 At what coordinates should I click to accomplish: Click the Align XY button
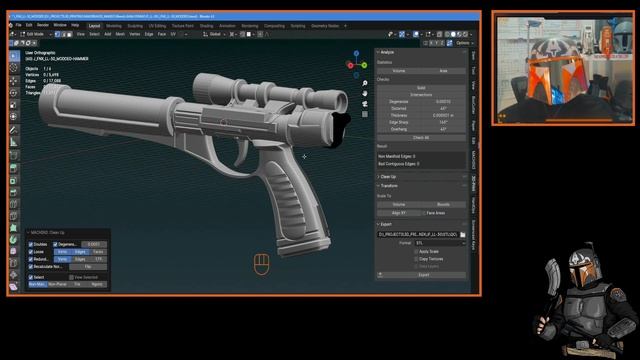coord(399,213)
